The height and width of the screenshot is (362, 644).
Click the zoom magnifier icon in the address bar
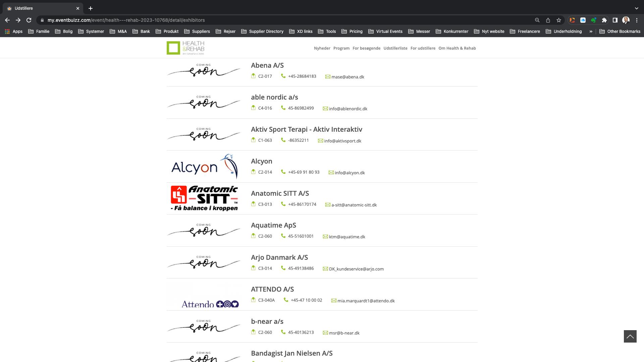pos(537,20)
